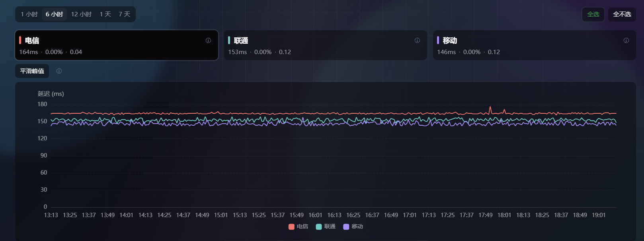Toggle 电信 series in chart legend

point(298,227)
